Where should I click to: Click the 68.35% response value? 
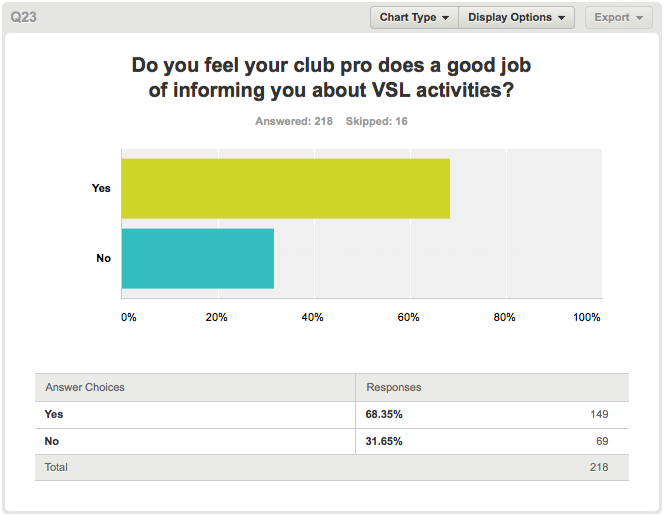pos(384,414)
